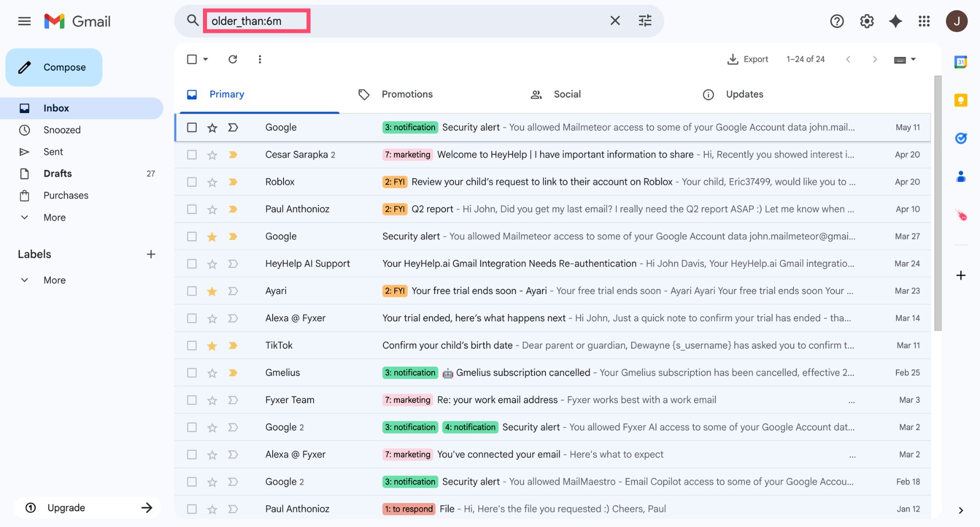The width and height of the screenshot is (980, 527).
Task: Open the Google MailMaestro security alert email
Action: [x=552, y=482]
